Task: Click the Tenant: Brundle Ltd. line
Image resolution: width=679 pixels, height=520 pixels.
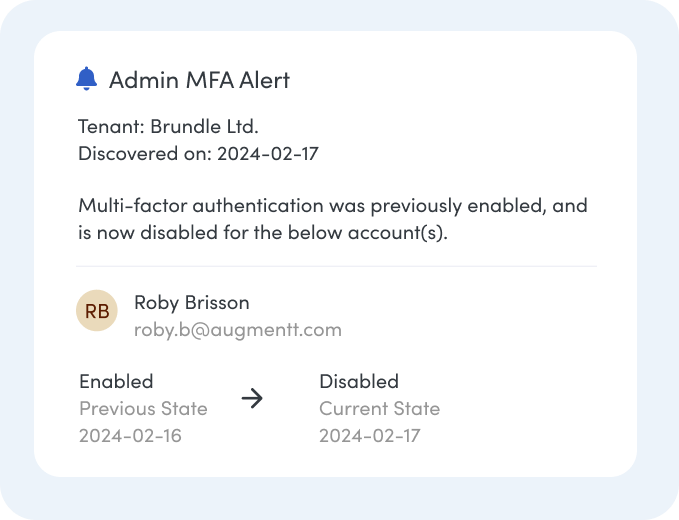Action: click(x=168, y=126)
